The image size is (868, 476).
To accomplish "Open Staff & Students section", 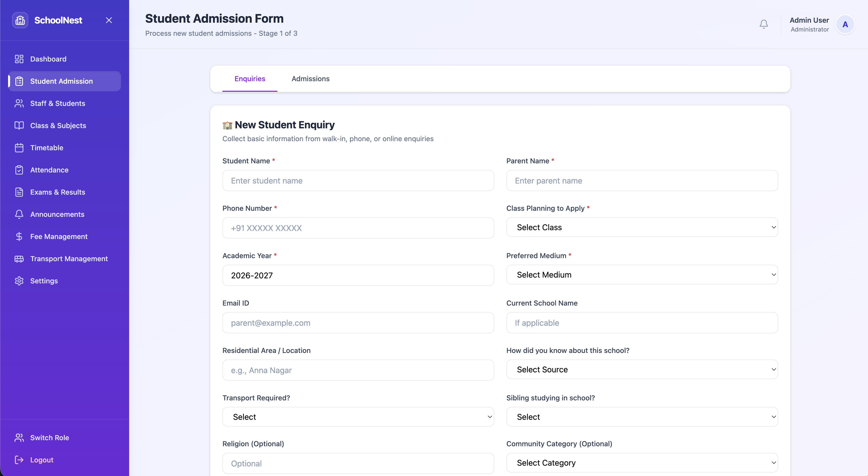I will pos(57,103).
